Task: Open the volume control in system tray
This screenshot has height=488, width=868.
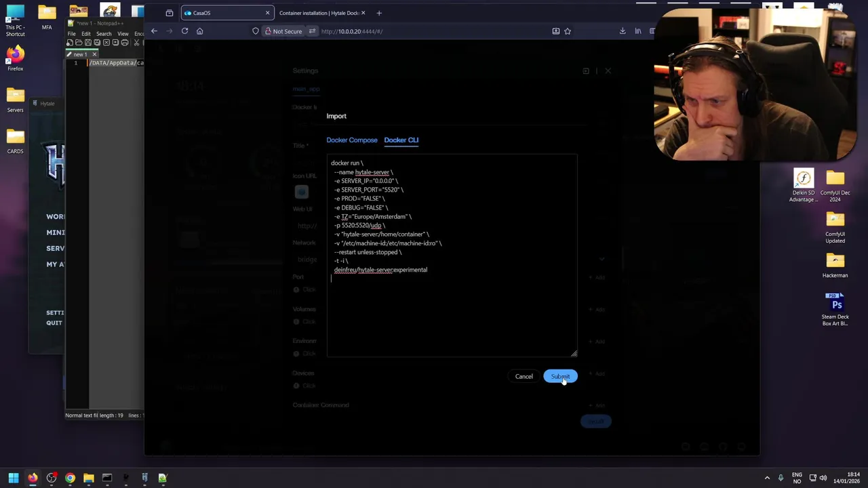Action: coord(823,478)
